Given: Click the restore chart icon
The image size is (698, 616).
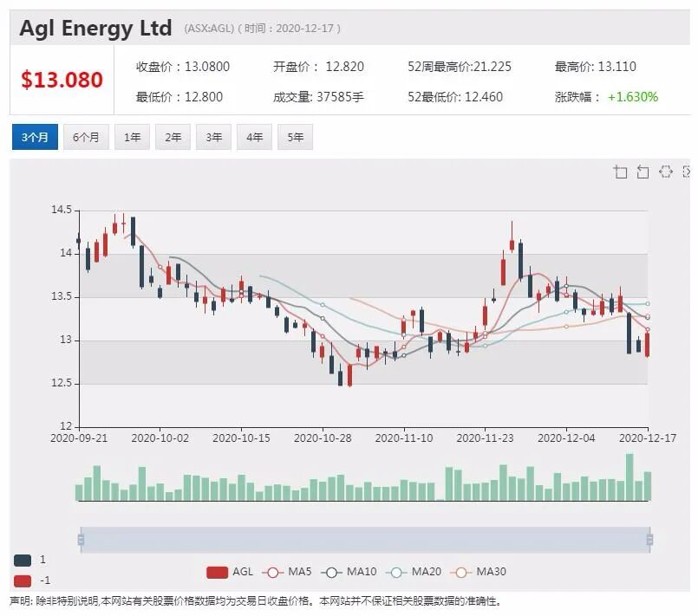Looking at the screenshot, I should coord(666,172).
